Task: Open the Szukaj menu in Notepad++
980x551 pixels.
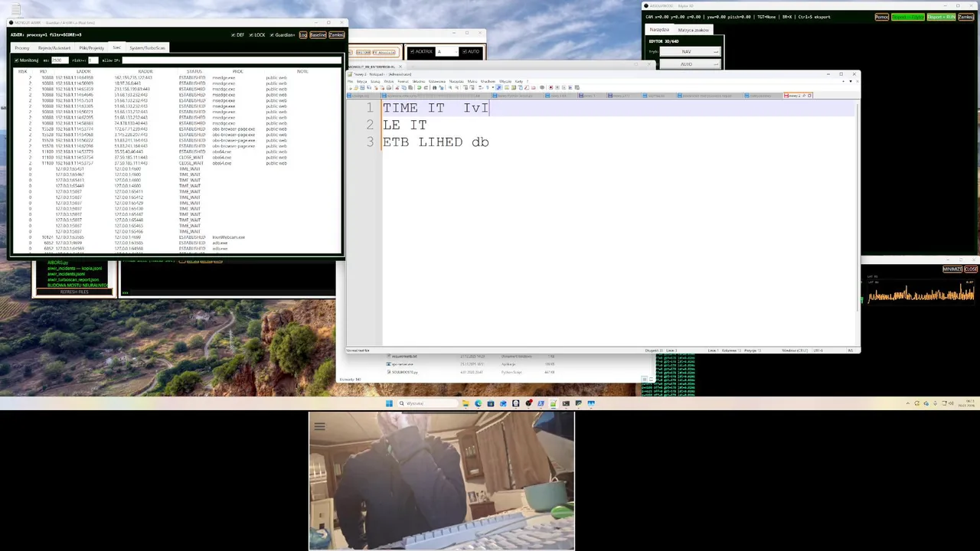Action: pos(375,81)
